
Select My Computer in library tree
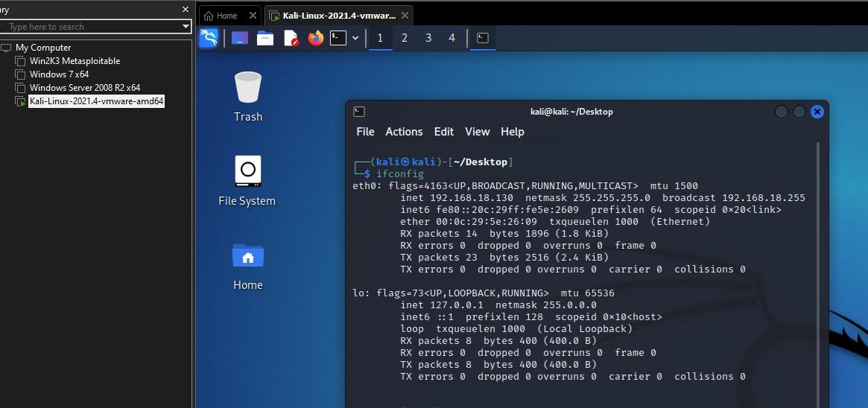(x=43, y=48)
